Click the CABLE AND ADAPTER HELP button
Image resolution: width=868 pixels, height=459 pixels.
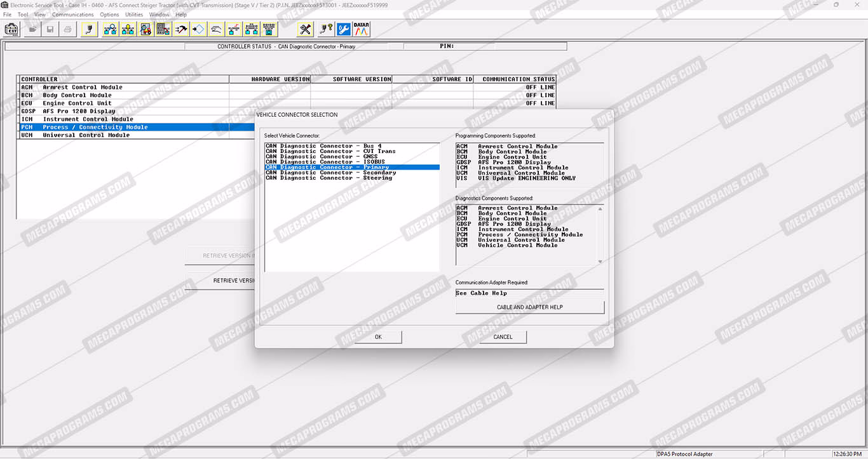(x=529, y=307)
